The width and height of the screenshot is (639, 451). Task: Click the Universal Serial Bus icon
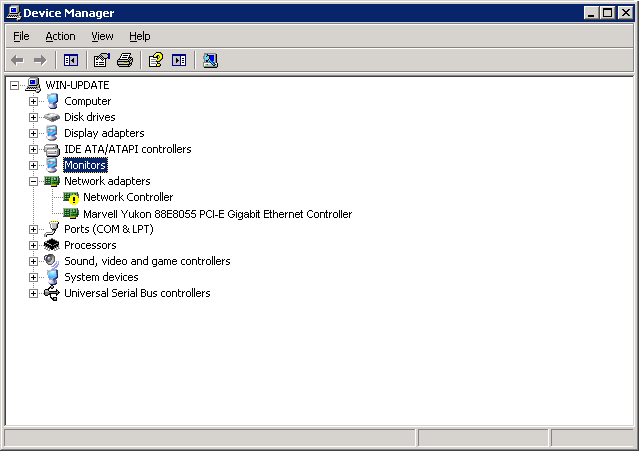[x=52, y=293]
